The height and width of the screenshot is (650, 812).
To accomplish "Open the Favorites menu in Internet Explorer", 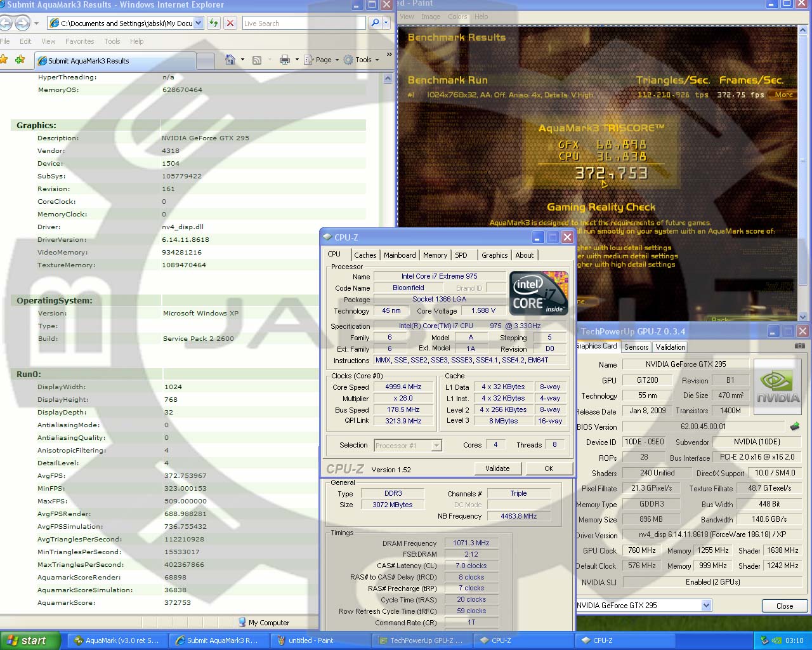I will click(79, 41).
